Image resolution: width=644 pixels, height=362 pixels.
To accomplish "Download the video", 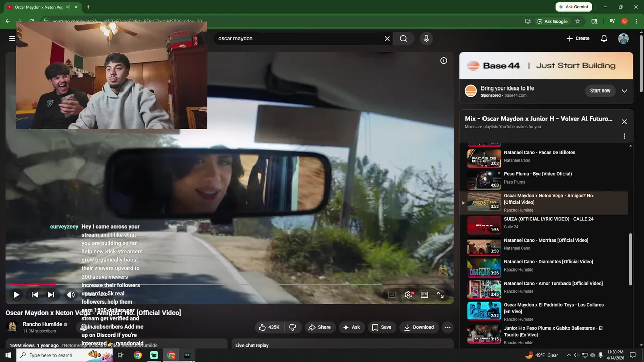I will point(419,327).
